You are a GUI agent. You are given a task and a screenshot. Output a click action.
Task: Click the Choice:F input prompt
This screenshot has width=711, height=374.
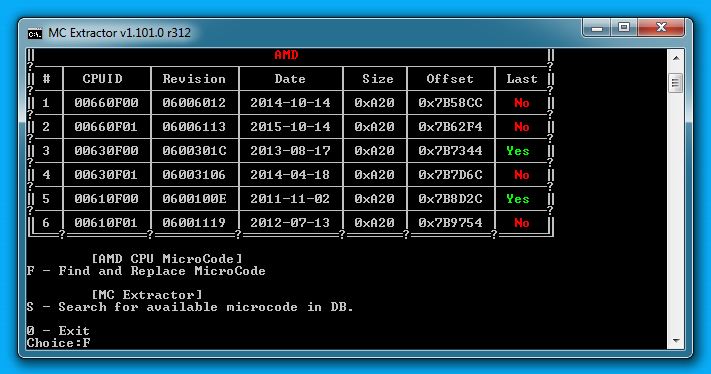tap(58, 343)
